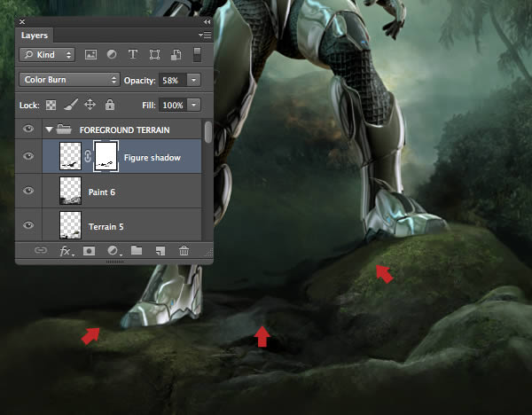Collapse the panel with double arrows
Image resolution: width=532 pixels, height=415 pixels.
[x=207, y=21]
